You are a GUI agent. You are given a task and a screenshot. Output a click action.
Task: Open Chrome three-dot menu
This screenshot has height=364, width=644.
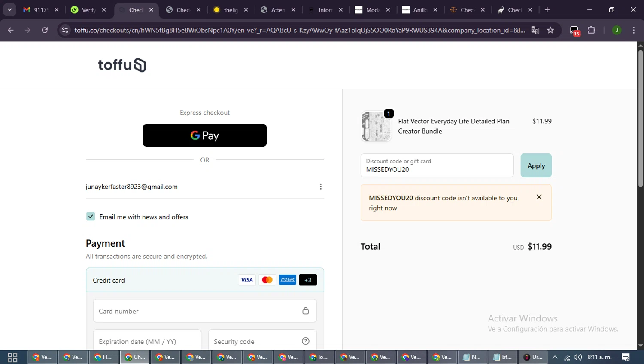(634, 30)
